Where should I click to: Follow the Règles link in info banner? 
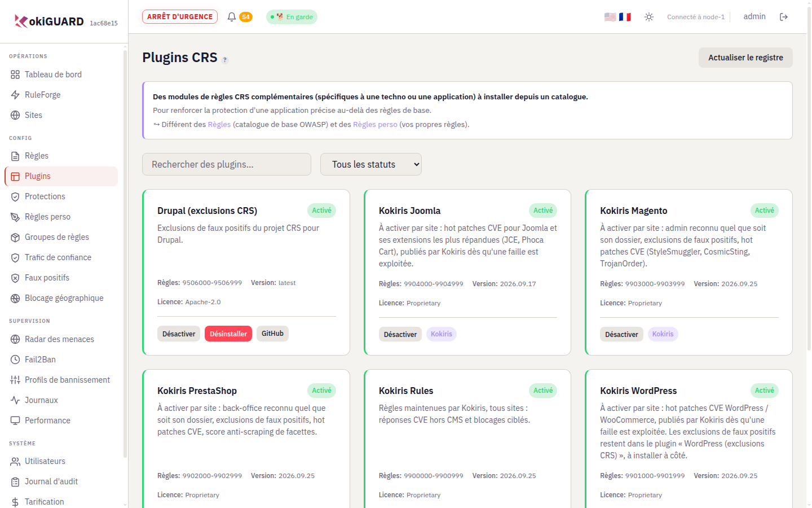coord(219,125)
